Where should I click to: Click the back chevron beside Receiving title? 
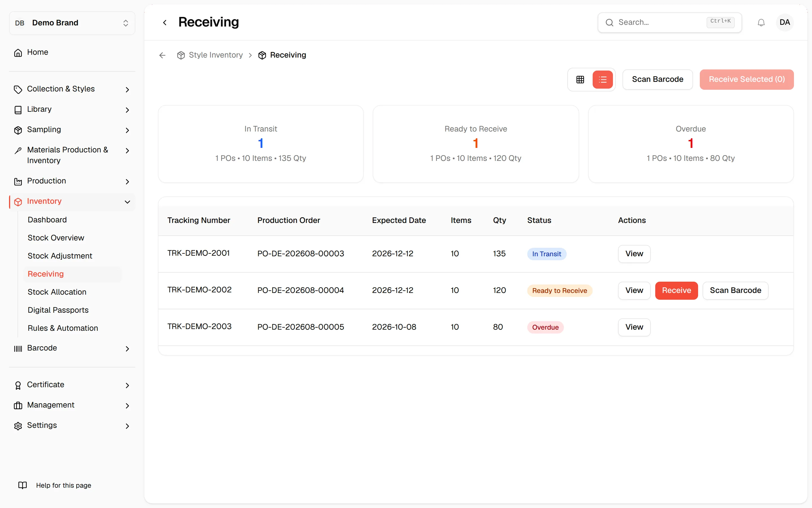165,23
